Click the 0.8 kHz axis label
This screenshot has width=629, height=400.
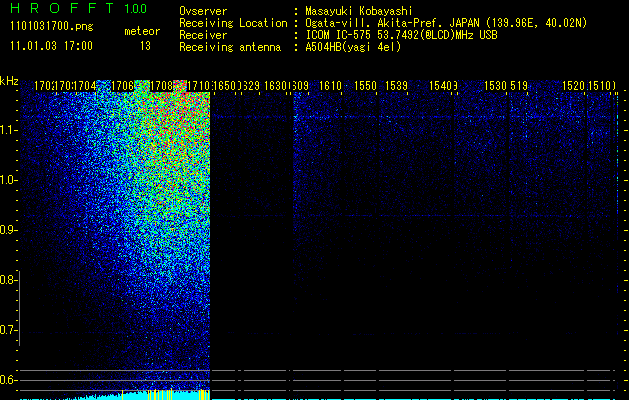point(8,280)
